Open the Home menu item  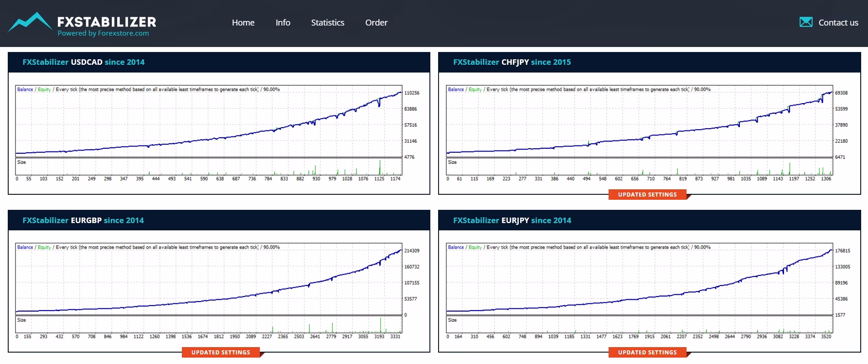tap(243, 22)
